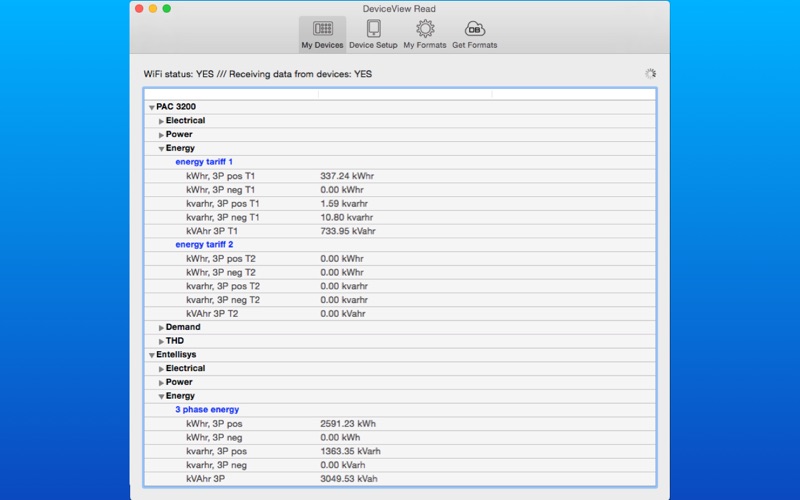Expand Electrical under Entellisys
The image size is (800, 500).
(162, 369)
